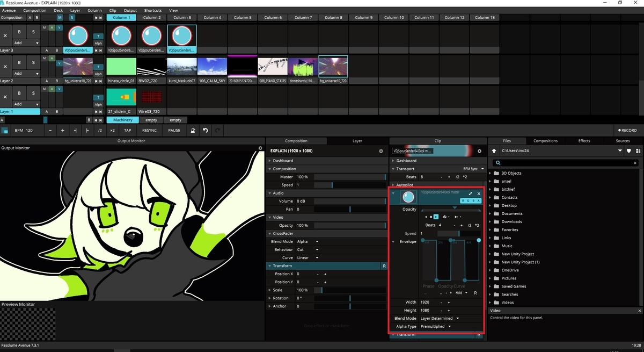Viewport: 644px width, 352px height.
Task: Click the BPM nudge minus button
Action: (x=50, y=130)
